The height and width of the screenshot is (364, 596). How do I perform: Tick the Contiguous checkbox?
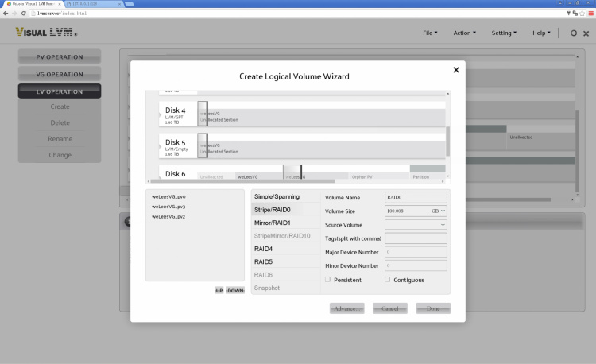[x=388, y=280]
